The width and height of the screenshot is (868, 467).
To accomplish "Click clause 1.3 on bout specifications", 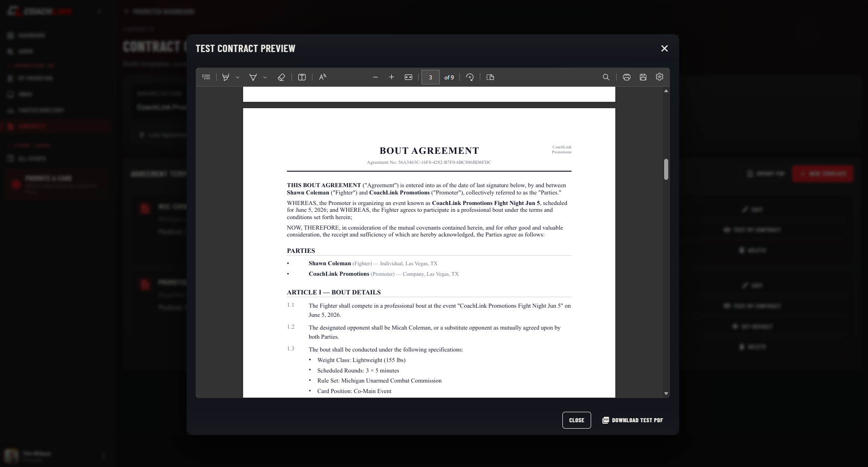I will click(386, 350).
